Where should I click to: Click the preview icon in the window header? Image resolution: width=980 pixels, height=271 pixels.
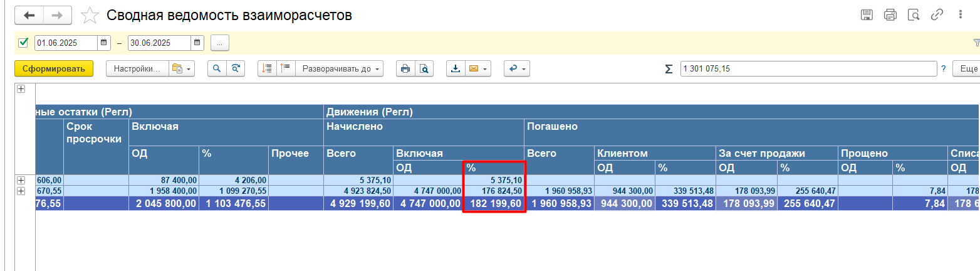[x=914, y=14]
